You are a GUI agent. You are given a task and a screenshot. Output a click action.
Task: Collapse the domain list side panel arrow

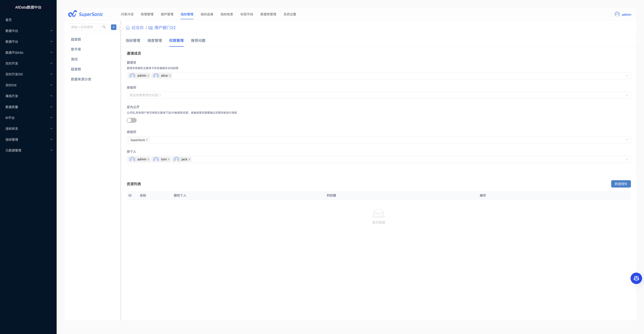[120, 27]
